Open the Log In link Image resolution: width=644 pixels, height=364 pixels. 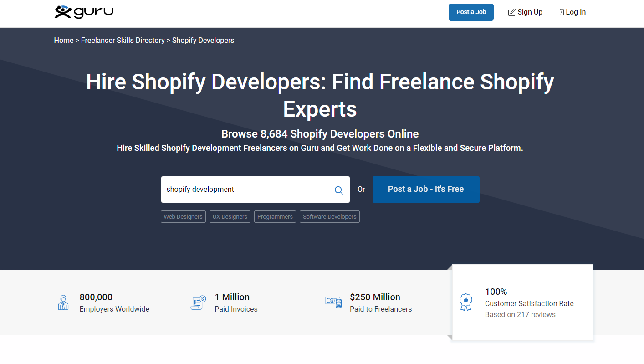pyautogui.click(x=576, y=12)
